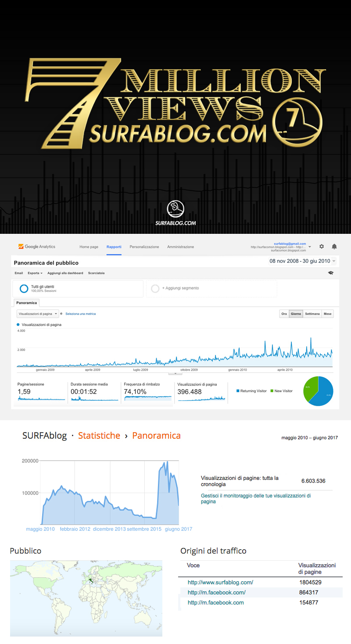Viewport: 351px width, 644px height.
Task: Expand the Esporta menu
Action: [35, 273]
